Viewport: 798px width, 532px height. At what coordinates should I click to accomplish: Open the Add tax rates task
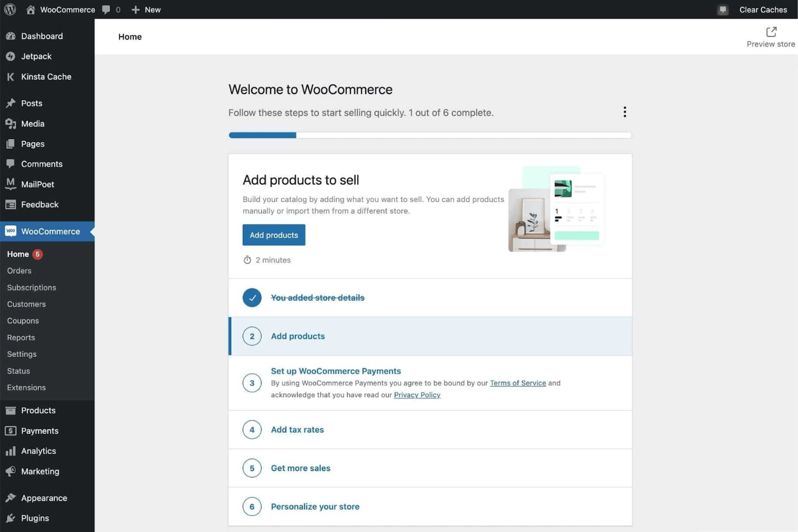pos(430,430)
